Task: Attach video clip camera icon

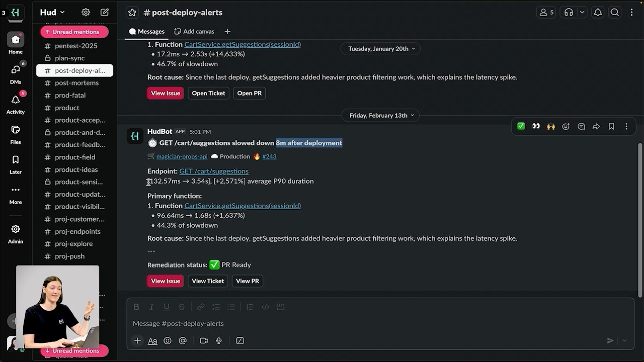Action: (204, 340)
